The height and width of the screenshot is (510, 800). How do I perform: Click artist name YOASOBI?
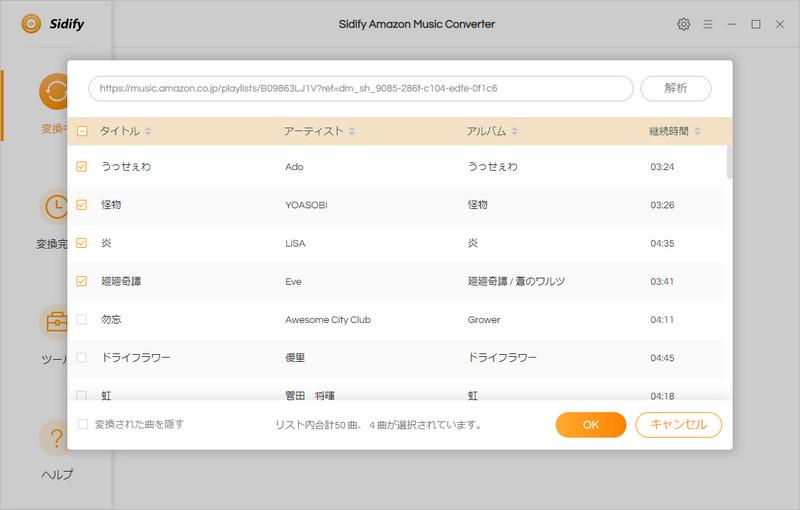[306, 205]
